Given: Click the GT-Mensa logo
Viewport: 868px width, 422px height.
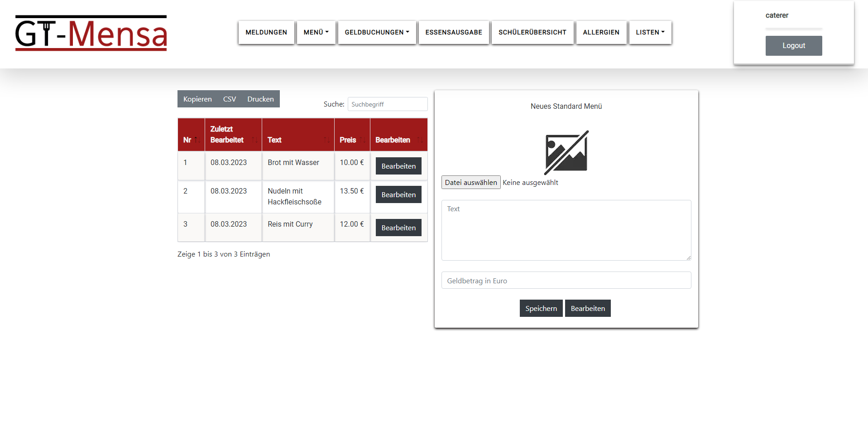Looking at the screenshot, I should (91, 33).
